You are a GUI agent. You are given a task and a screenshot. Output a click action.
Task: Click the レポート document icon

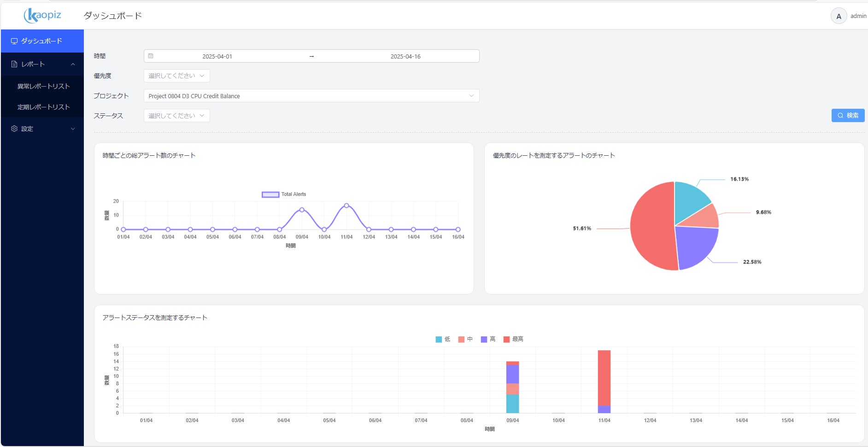pyautogui.click(x=14, y=64)
